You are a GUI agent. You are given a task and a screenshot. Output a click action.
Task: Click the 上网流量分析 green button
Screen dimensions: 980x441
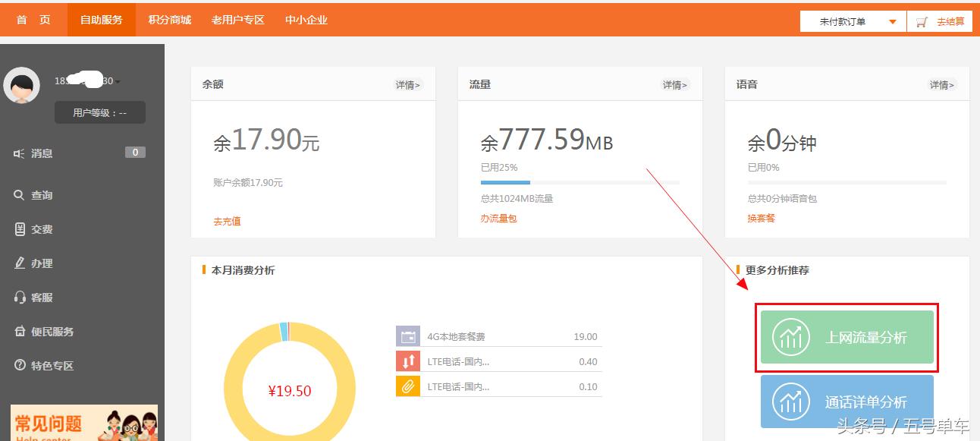click(x=846, y=337)
